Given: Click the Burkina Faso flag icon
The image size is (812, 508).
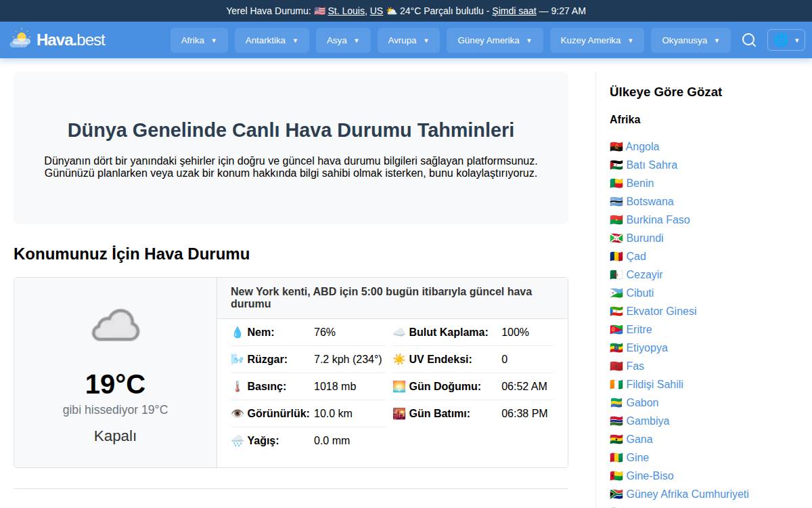Looking at the screenshot, I should point(616,220).
